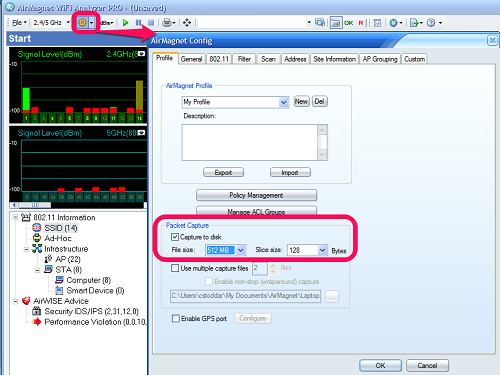Start live capture with green play icon
This screenshot has height=375, width=500.
126,23
